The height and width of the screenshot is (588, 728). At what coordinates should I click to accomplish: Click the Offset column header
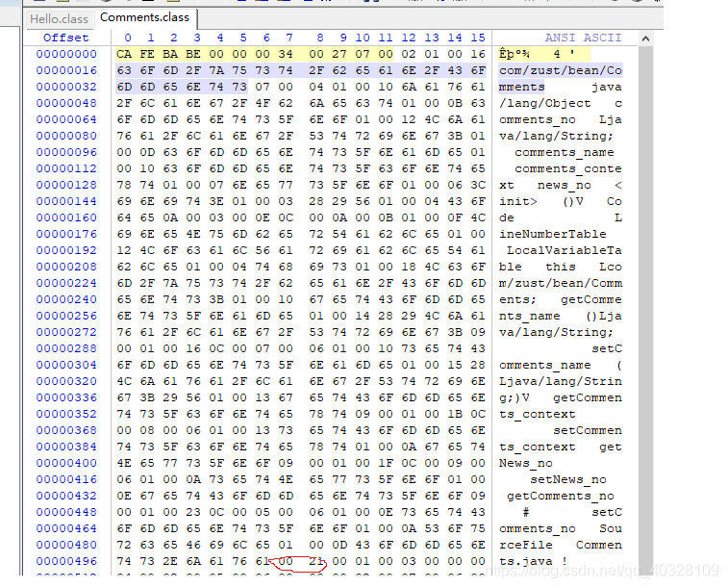[66, 38]
